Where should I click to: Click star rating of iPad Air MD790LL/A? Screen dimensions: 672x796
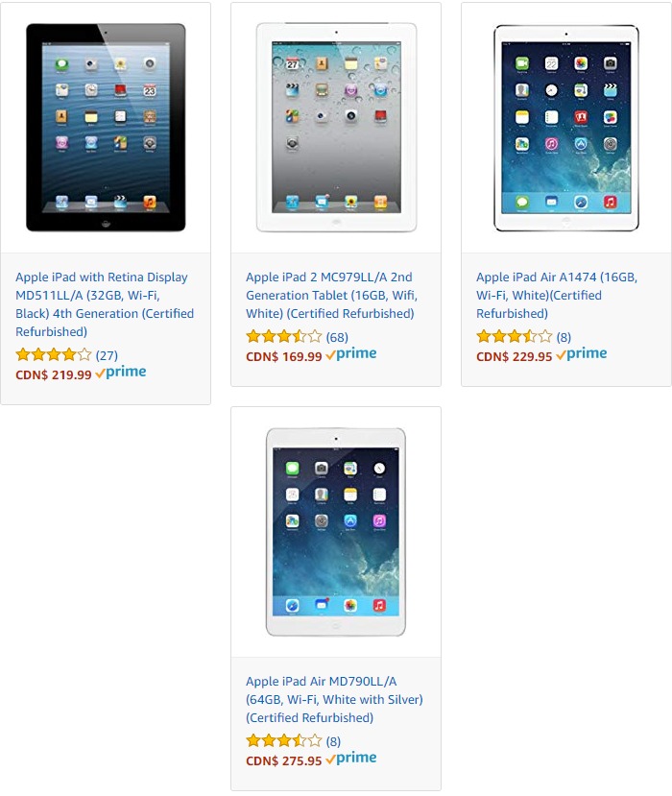click(284, 740)
